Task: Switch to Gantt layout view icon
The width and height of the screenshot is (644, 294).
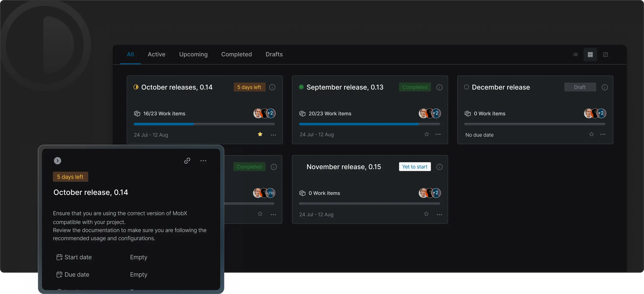Action: pos(605,55)
